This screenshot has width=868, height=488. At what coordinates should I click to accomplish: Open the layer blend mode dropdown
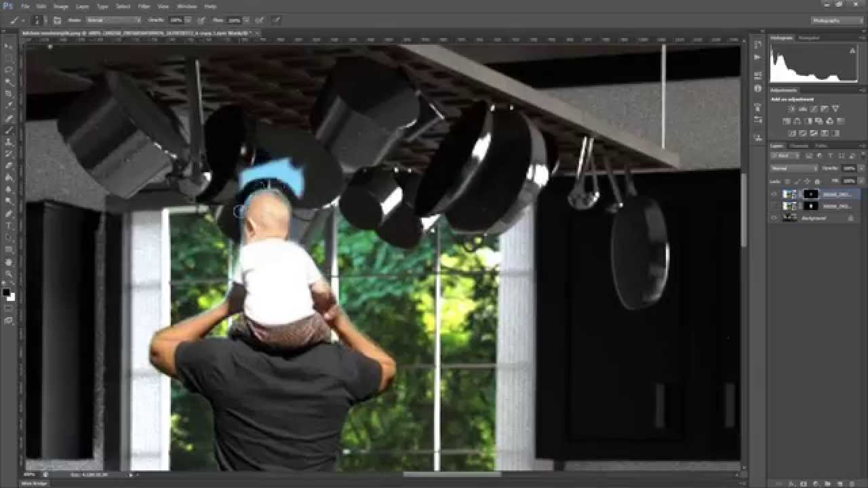coord(794,168)
